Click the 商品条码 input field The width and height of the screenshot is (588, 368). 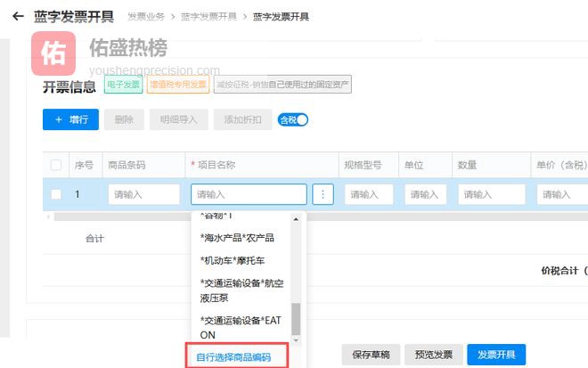[143, 194]
